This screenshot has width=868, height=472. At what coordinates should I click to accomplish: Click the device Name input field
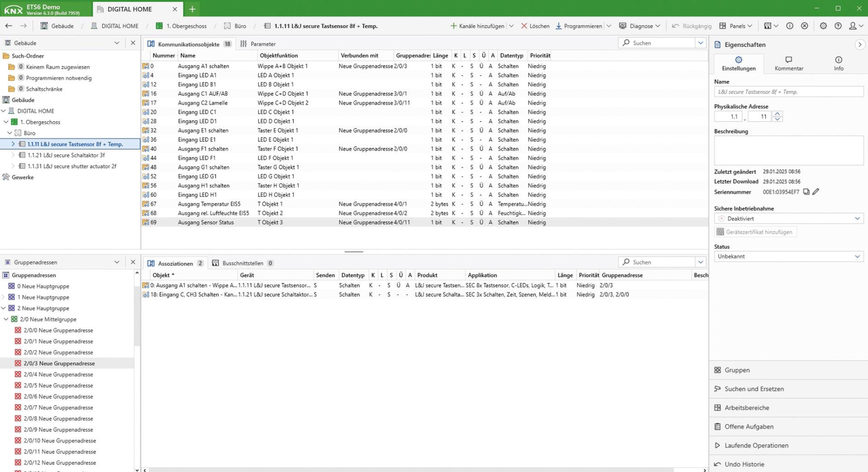[788, 92]
